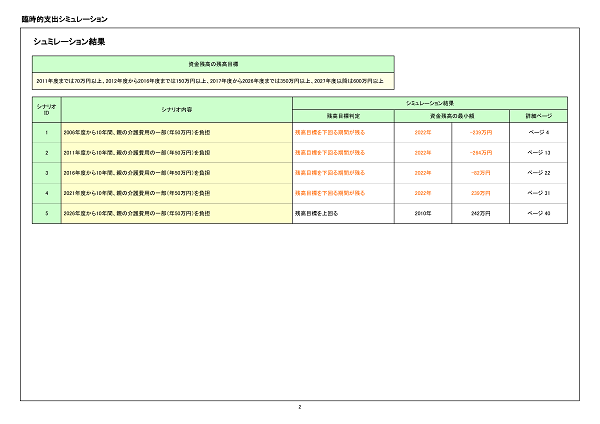Select the 残高目標判定 column header
This screenshot has width=600, height=424.
click(341, 116)
